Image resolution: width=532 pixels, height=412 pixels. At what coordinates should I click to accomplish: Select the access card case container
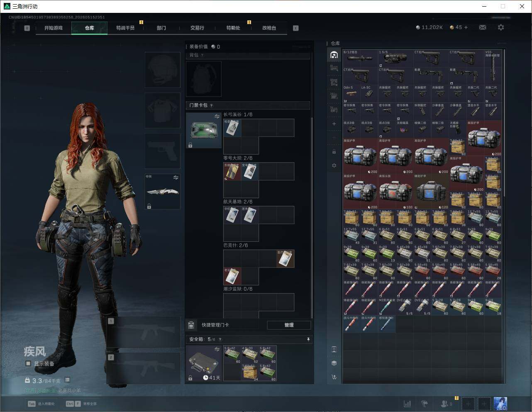click(204, 131)
